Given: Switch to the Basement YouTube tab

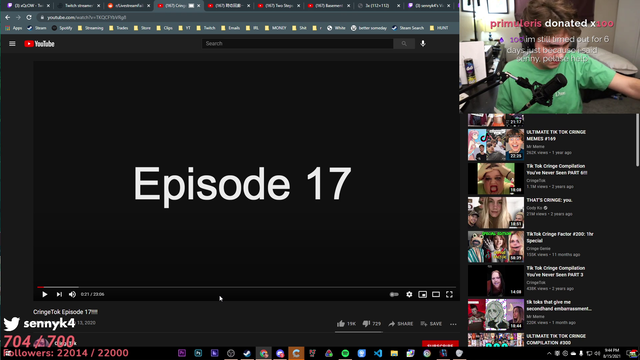Looking at the screenshot, I should pos(328,6).
